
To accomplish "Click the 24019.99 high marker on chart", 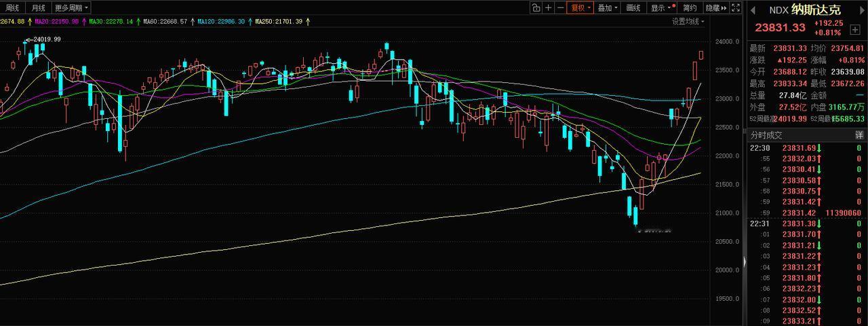I will pos(44,39).
